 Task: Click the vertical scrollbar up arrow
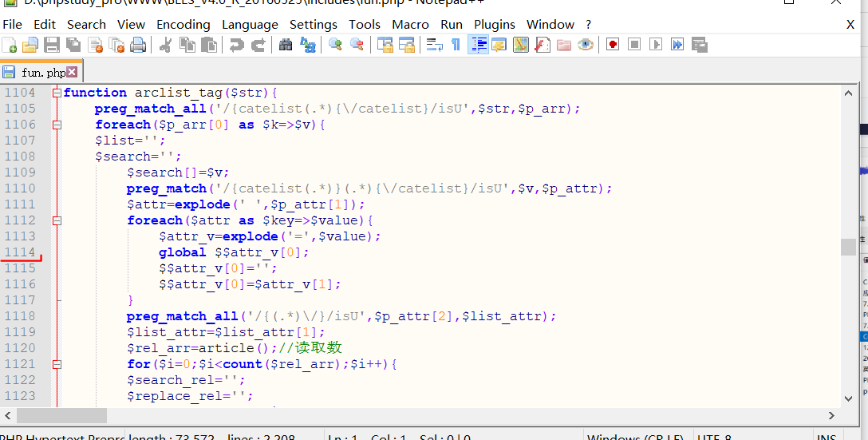click(848, 93)
